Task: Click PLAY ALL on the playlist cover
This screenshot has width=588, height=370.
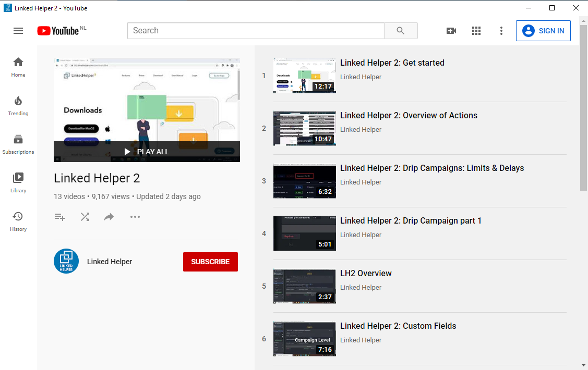Action: pos(147,152)
